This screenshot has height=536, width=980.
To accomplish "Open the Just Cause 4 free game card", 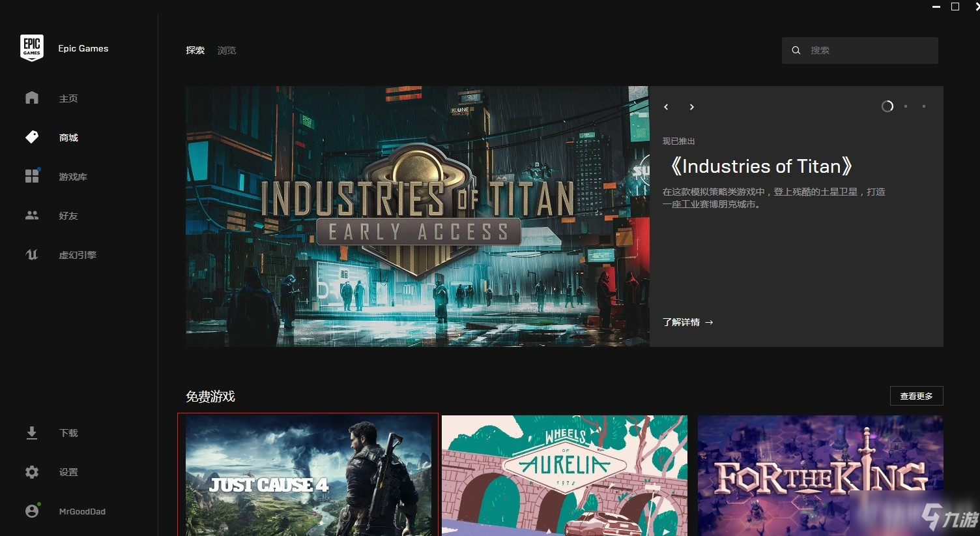I will coord(309,475).
